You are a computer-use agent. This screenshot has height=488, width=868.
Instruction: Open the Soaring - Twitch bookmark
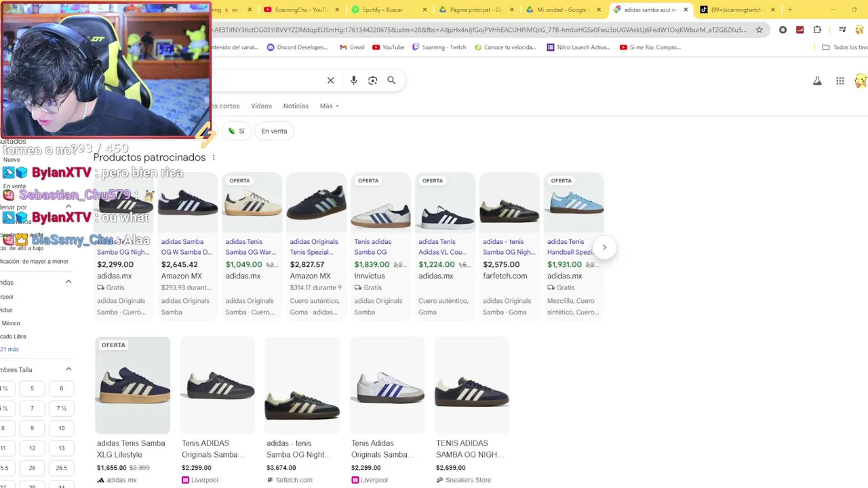439,47
